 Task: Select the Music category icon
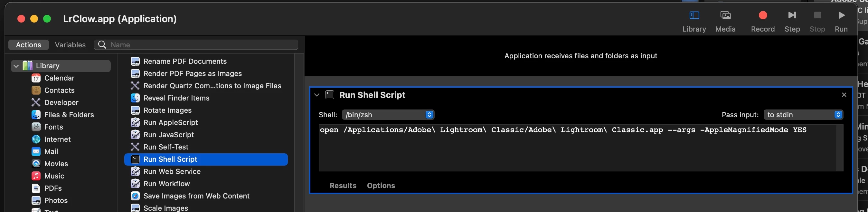pyautogui.click(x=36, y=176)
